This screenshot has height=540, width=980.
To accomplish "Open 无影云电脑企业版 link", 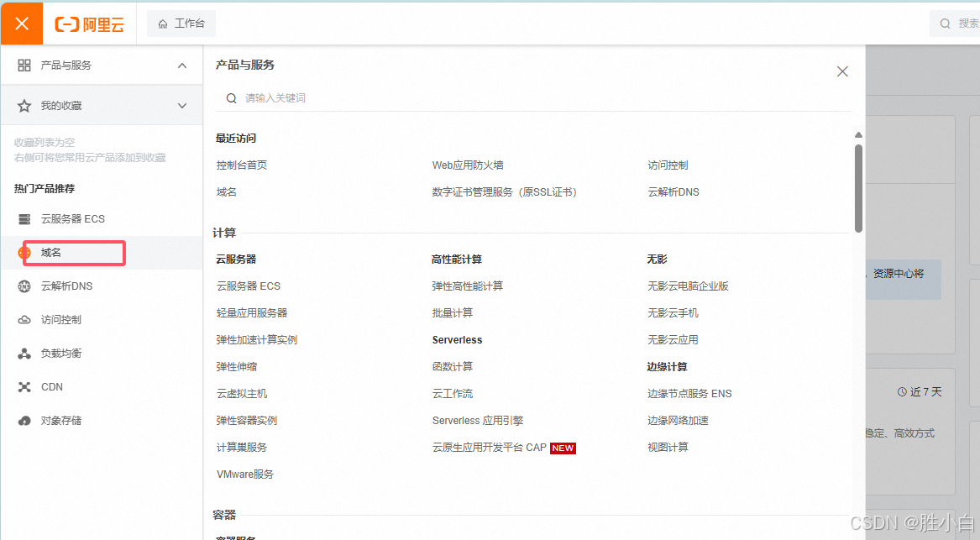I will (688, 286).
